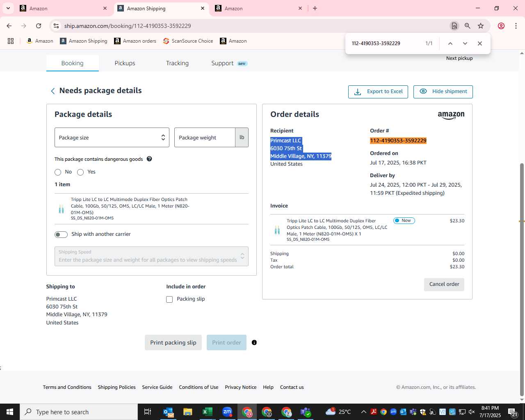Switch to the Tracking tab
The width and height of the screenshot is (525, 420).
click(x=177, y=63)
